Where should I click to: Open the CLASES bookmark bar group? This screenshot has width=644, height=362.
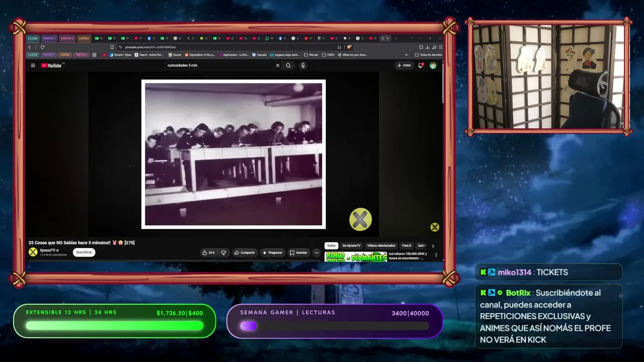[33, 55]
